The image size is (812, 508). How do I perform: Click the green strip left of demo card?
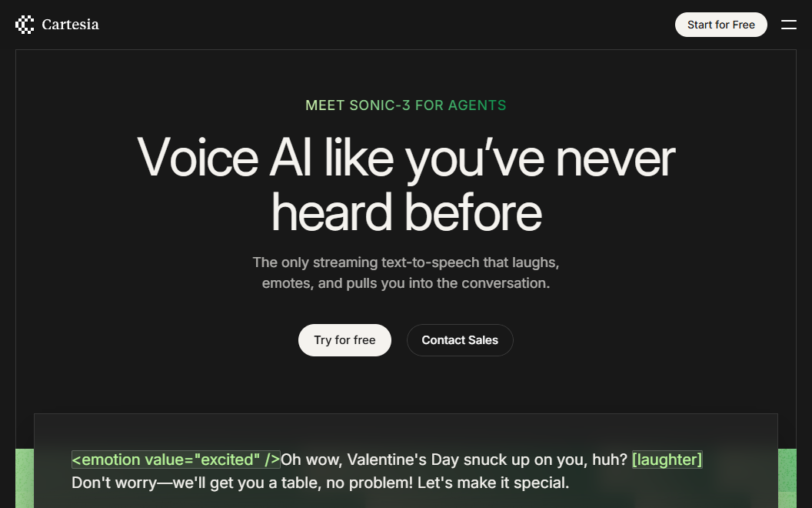coord(24,477)
